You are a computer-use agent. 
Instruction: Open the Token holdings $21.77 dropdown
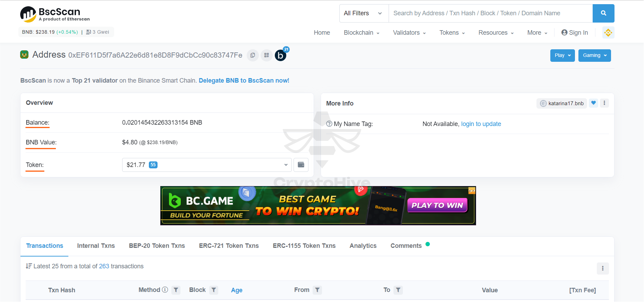click(x=207, y=165)
